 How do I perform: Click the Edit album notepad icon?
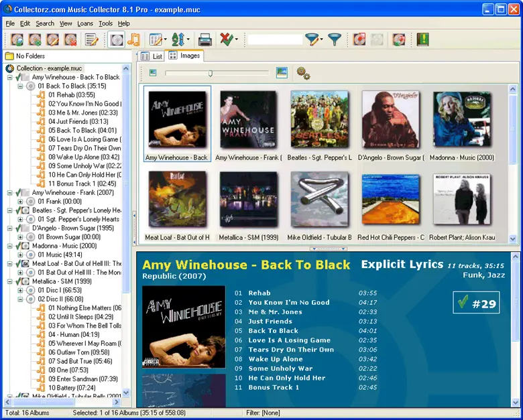click(x=92, y=40)
